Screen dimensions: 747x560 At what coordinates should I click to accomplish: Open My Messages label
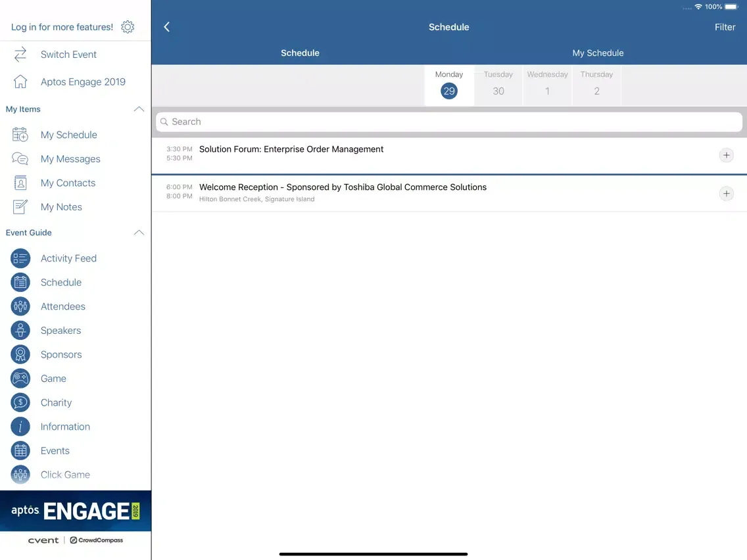[x=70, y=159]
